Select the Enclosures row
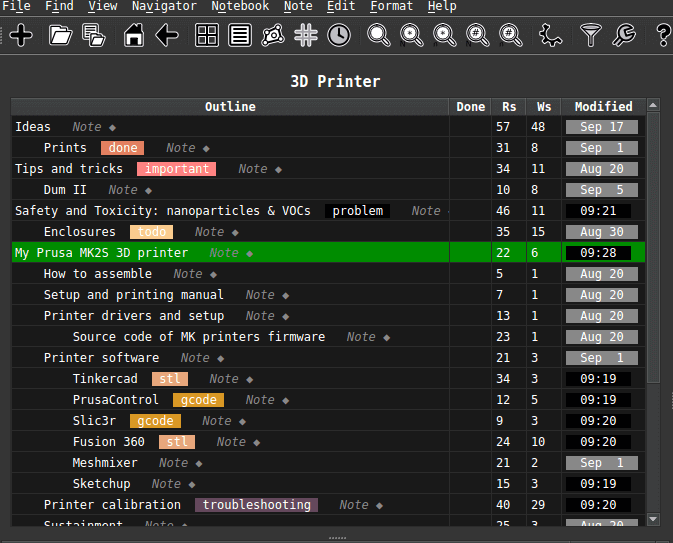Image resolution: width=673 pixels, height=543 pixels. click(x=328, y=232)
